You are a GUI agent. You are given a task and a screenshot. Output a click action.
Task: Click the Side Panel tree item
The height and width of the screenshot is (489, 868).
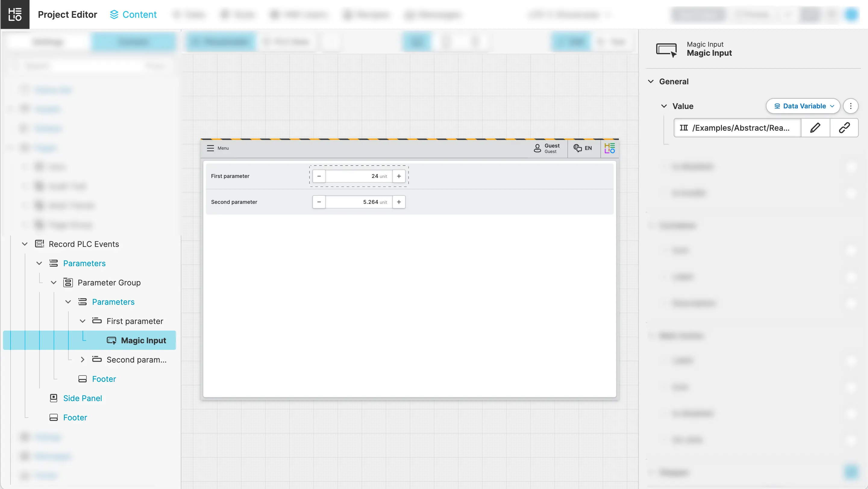[x=82, y=398]
